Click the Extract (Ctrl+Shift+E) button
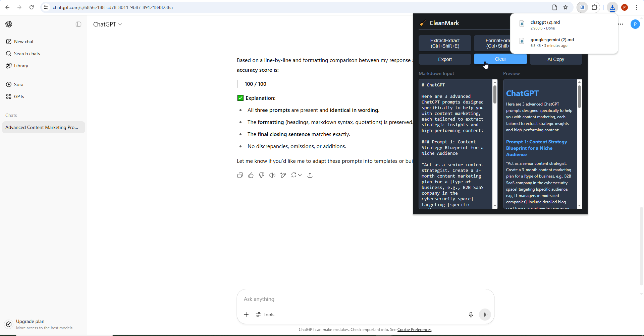Viewport: 644px width, 336px height. (x=445, y=43)
